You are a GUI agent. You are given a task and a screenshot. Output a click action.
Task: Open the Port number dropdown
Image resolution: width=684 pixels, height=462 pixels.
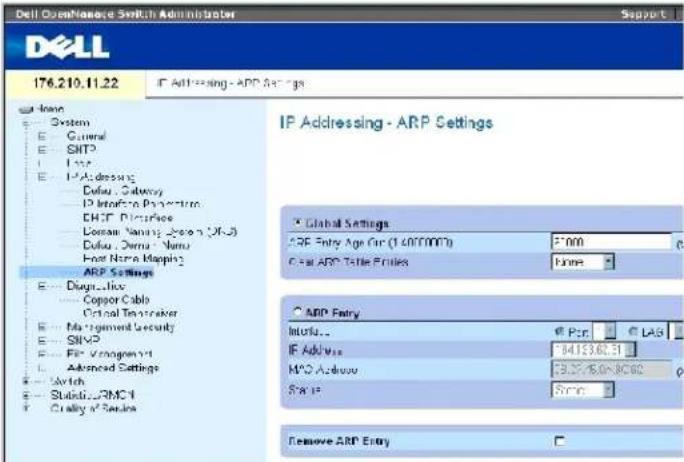pos(604,331)
